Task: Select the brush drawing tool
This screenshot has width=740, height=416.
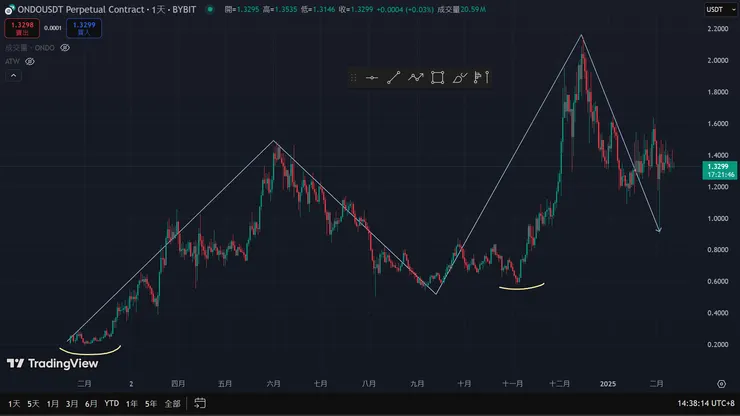Action: click(460, 77)
